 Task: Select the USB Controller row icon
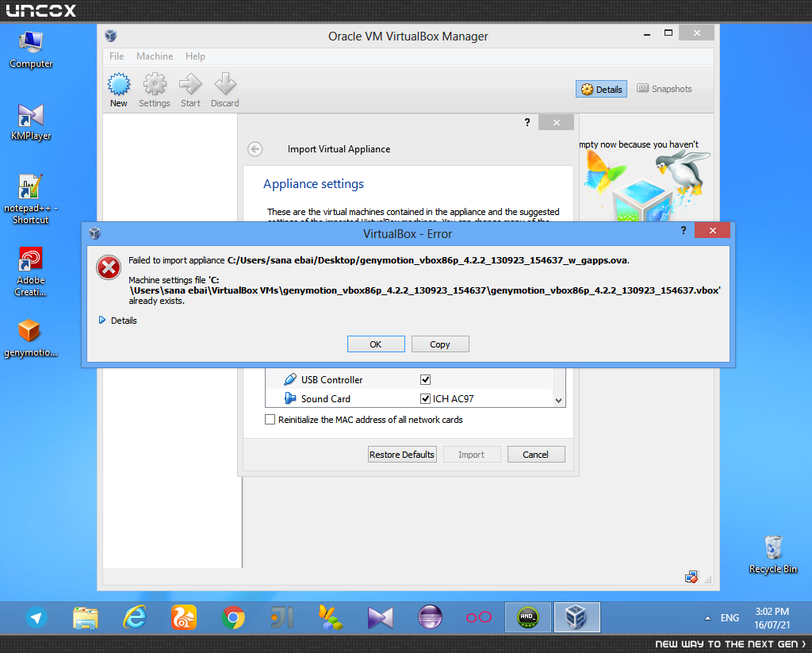point(290,379)
